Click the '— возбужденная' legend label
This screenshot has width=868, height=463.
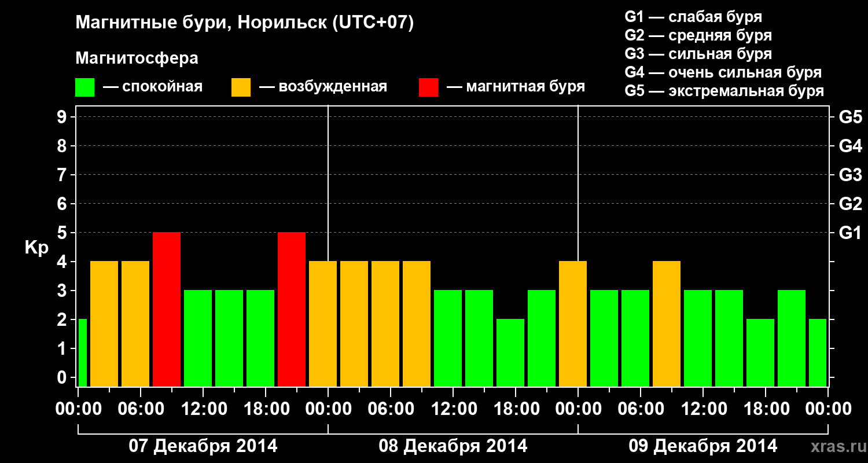pos(323,87)
